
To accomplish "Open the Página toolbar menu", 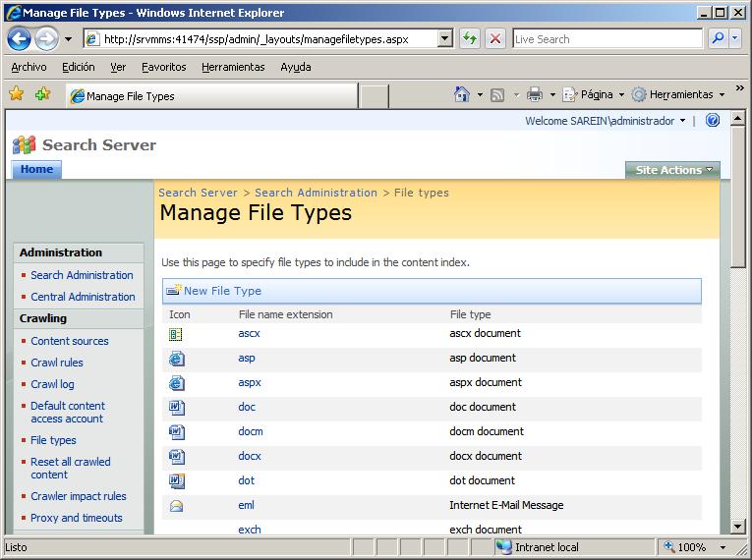I will (x=594, y=94).
